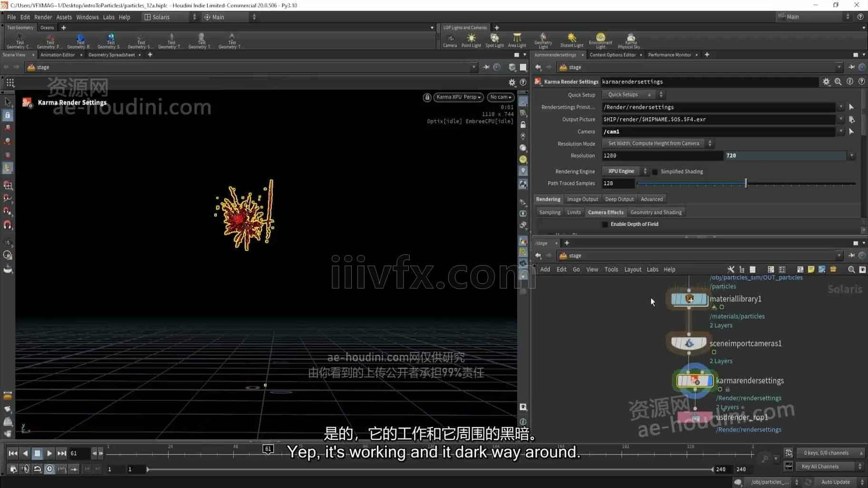The image size is (868, 488).
Task: Enable Simplified Shading checkbox
Action: (x=655, y=172)
